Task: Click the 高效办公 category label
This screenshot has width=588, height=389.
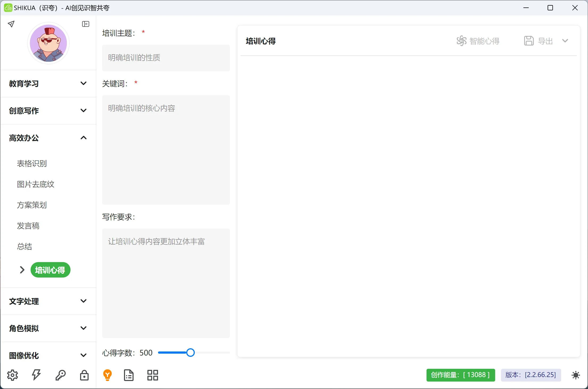Action: (24, 138)
